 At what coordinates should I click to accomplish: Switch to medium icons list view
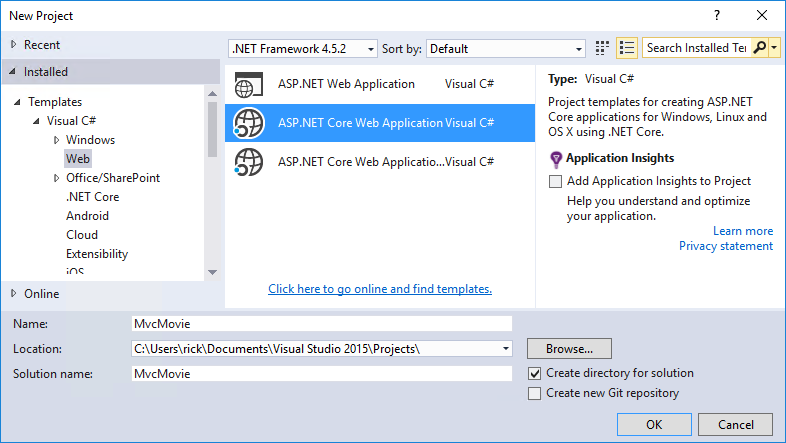pos(627,48)
